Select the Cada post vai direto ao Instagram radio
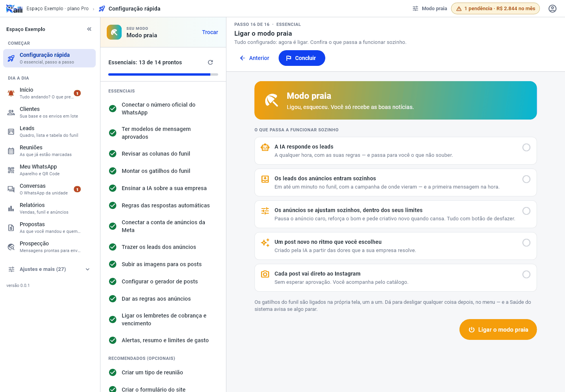 click(x=527, y=274)
